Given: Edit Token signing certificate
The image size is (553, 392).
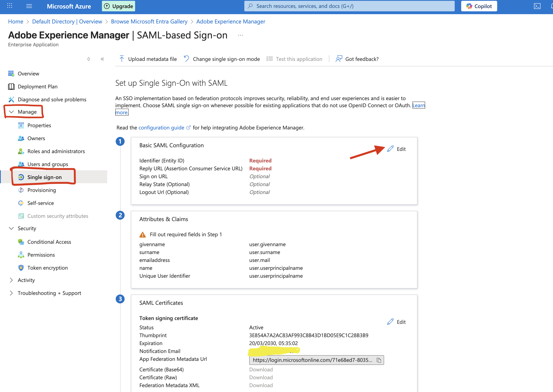Looking at the screenshot, I should point(396,322).
